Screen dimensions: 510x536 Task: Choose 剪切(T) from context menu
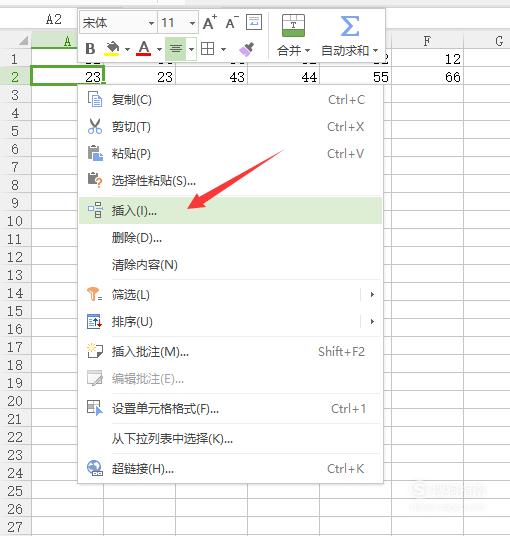230,127
